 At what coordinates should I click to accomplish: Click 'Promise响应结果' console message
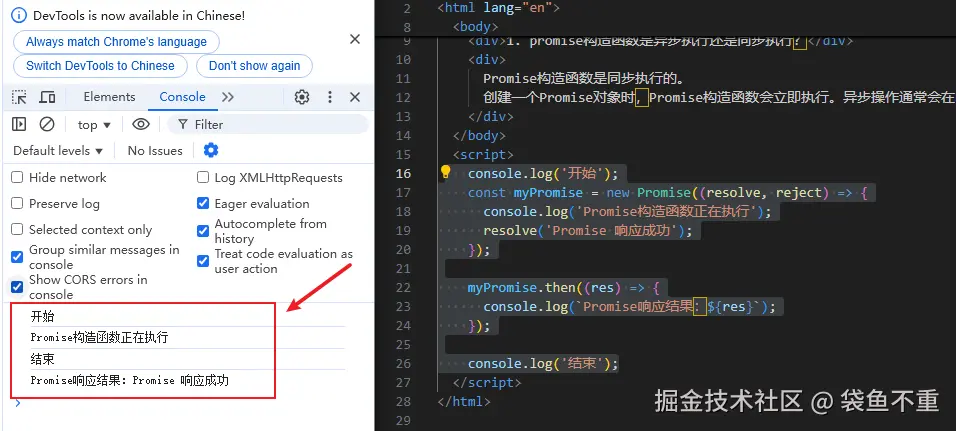click(x=130, y=381)
